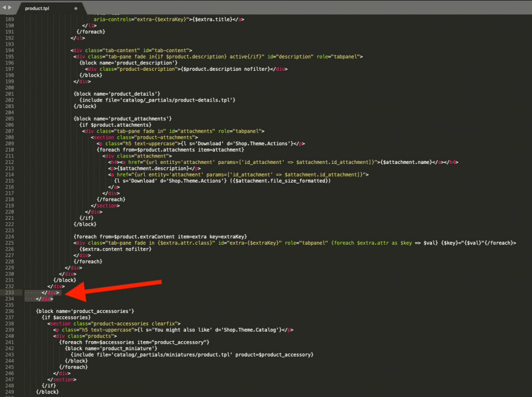Click the block name='product_details' line
This screenshot has width=532, height=397.
point(117,94)
